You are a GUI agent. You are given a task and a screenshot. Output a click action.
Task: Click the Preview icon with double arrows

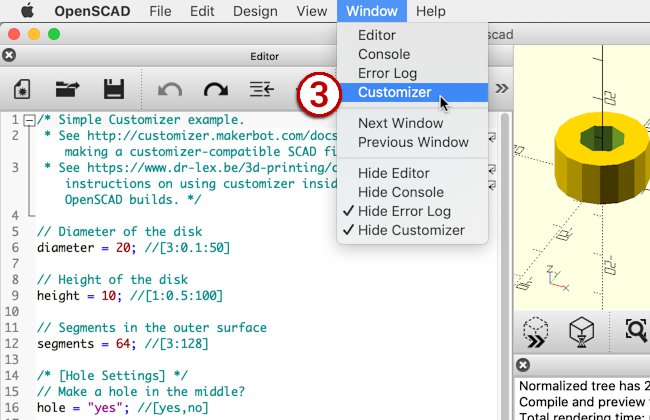(536, 333)
